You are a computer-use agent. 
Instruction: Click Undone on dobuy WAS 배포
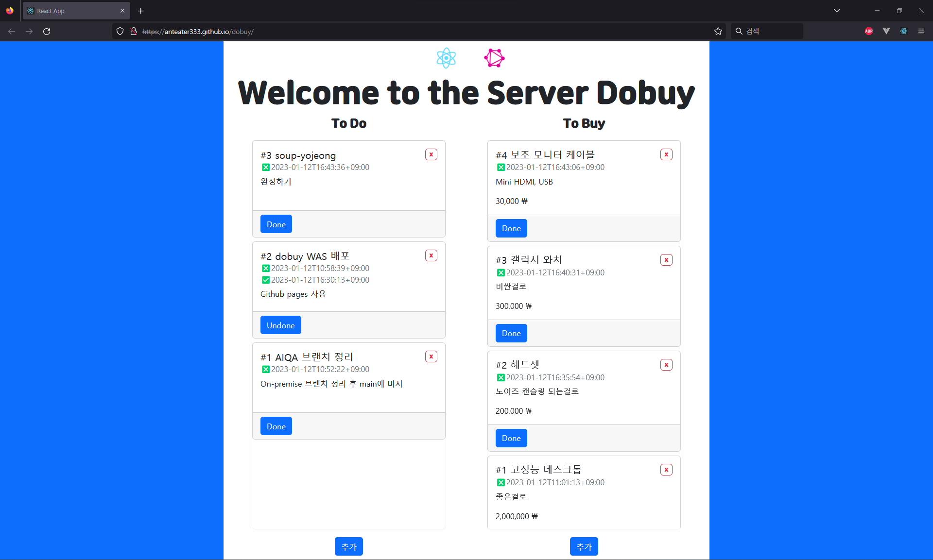[280, 325]
